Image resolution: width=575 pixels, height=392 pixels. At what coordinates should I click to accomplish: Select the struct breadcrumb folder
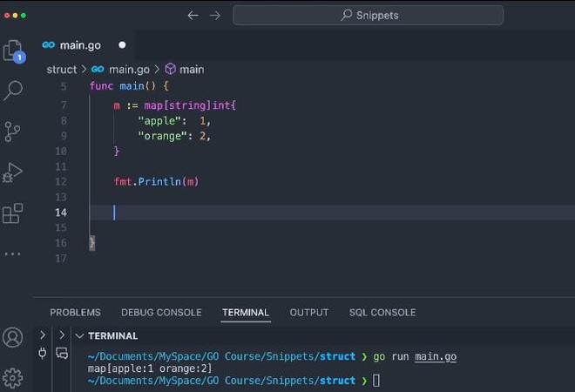[x=62, y=70]
